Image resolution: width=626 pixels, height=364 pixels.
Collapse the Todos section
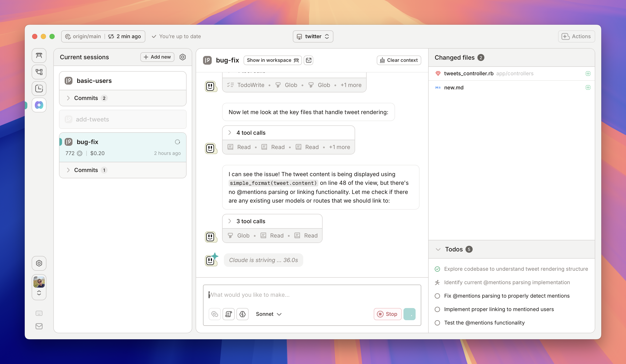[x=438, y=249]
